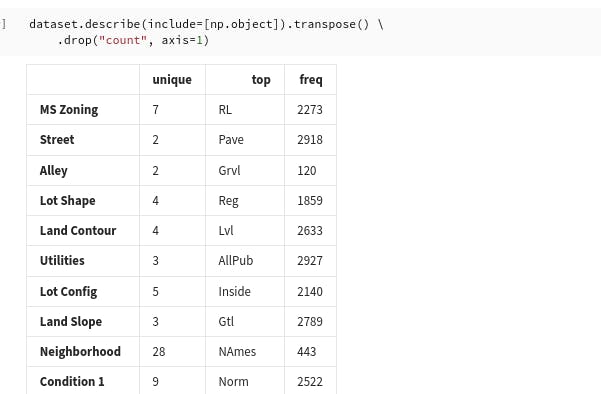Click the Lot Config row label
601x394 pixels.
point(68,292)
